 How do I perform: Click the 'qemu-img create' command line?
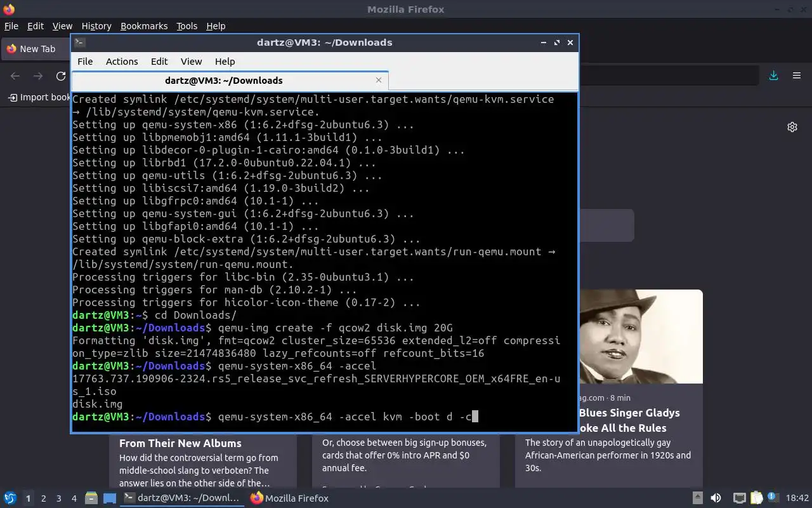[263, 328]
